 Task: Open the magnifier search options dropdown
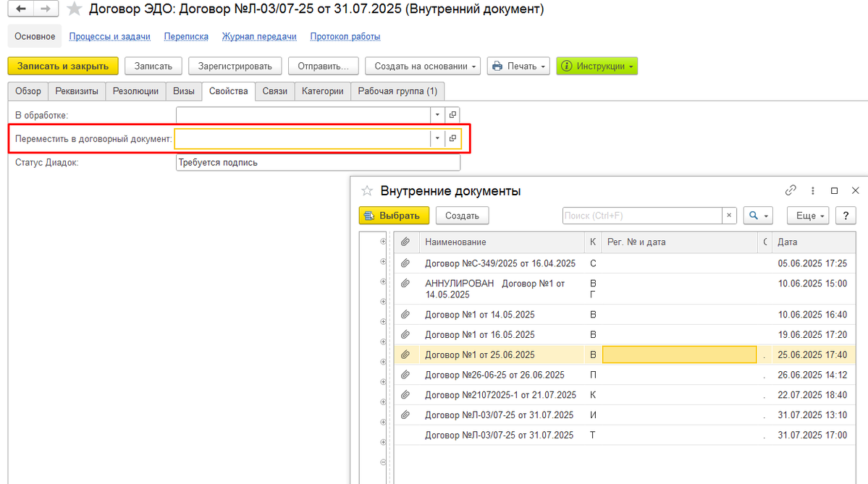click(758, 216)
